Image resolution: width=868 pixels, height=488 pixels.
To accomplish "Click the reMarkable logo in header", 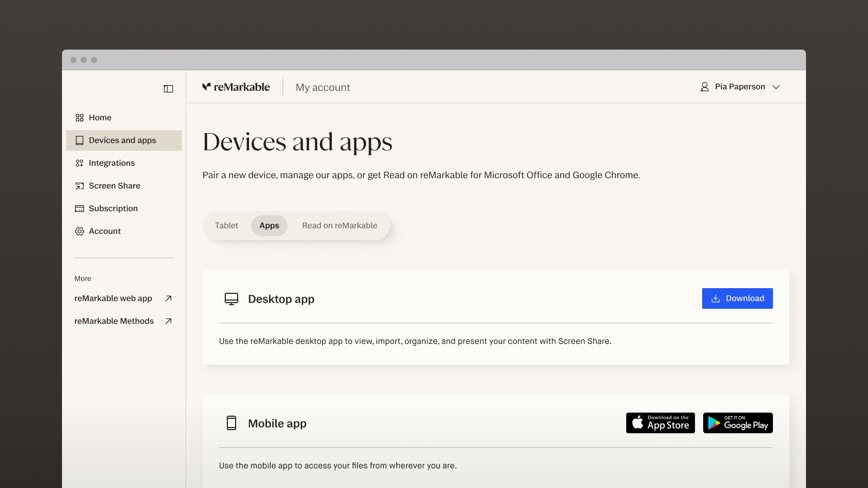I will tap(236, 87).
